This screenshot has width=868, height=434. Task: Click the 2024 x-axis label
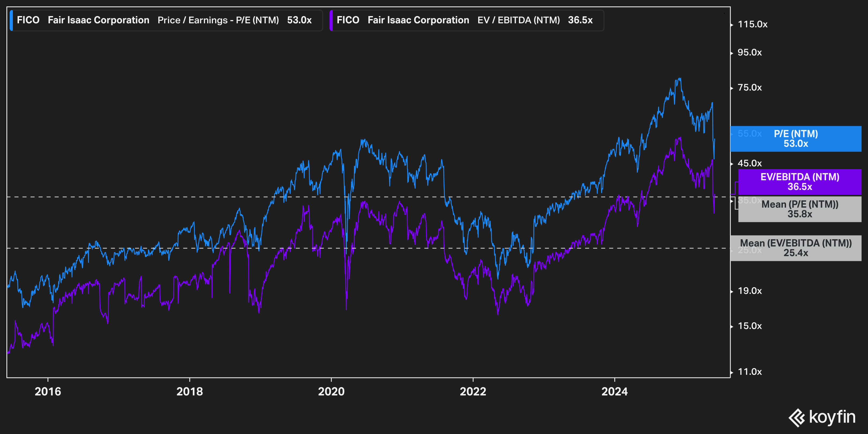pyautogui.click(x=615, y=392)
